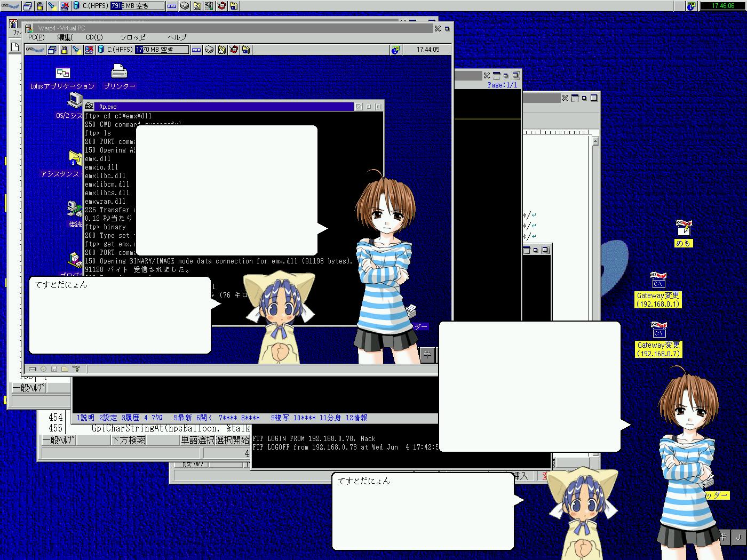
Task: Click guest tray switch button in Virtual PC
Action: point(196,50)
